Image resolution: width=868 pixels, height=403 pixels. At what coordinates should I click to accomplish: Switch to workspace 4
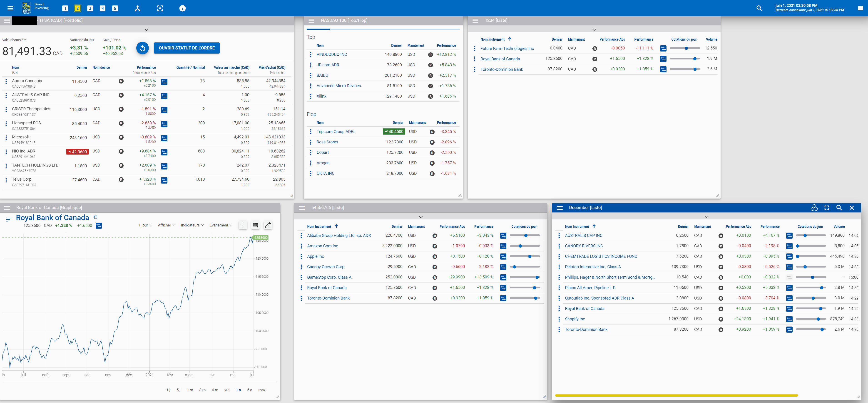point(102,8)
